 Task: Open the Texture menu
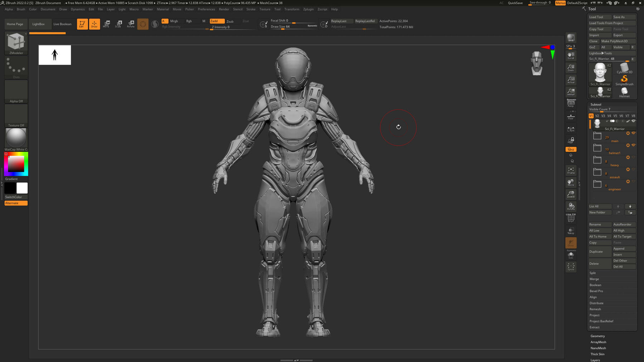[x=265, y=9]
